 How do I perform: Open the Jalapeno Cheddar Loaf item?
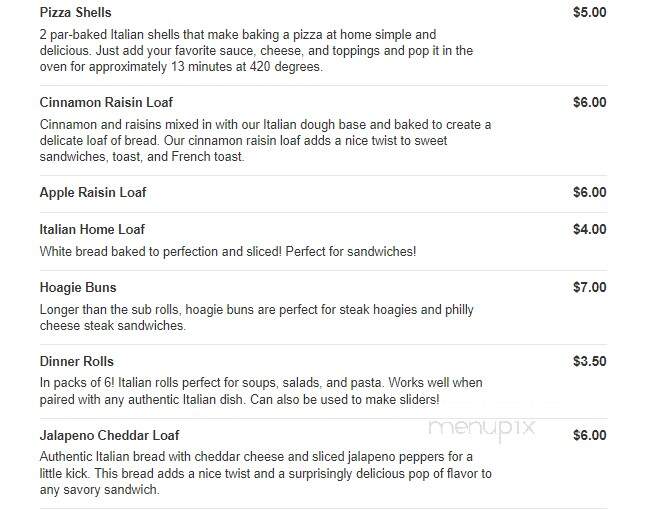point(110,435)
